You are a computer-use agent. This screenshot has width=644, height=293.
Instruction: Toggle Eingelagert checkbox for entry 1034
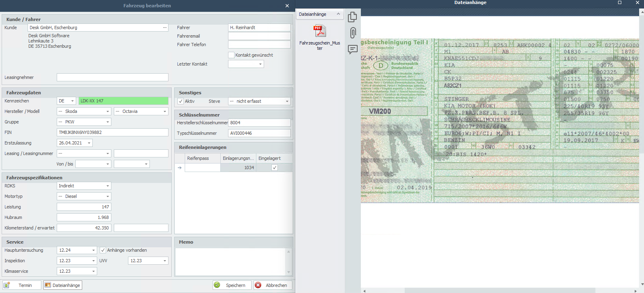click(x=275, y=168)
